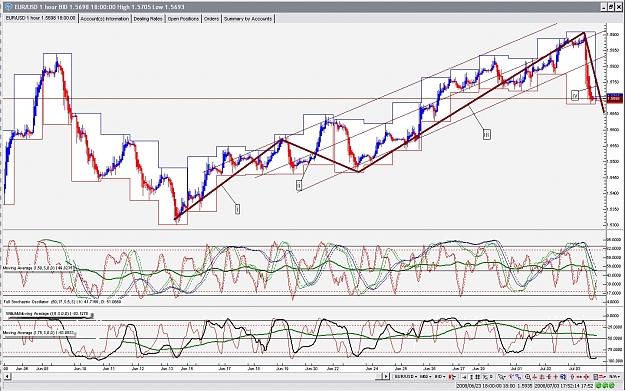This screenshot has height=391, width=625.
Task: Click the blue zoom icon beside red cross
Action: coord(563,377)
